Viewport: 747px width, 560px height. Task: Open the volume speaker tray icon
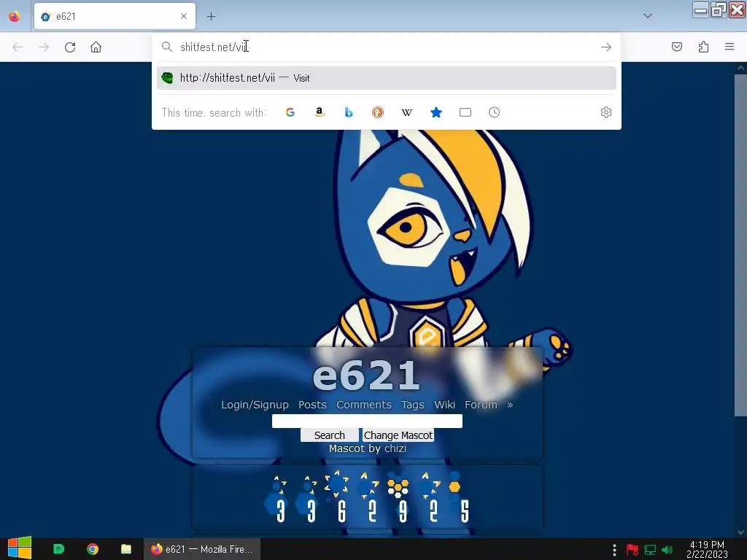click(667, 550)
